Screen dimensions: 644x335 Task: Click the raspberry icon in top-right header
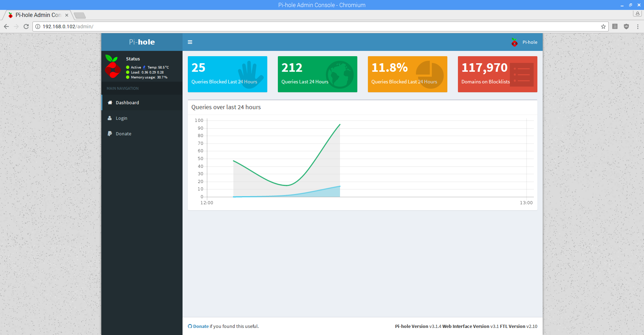point(514,42)
